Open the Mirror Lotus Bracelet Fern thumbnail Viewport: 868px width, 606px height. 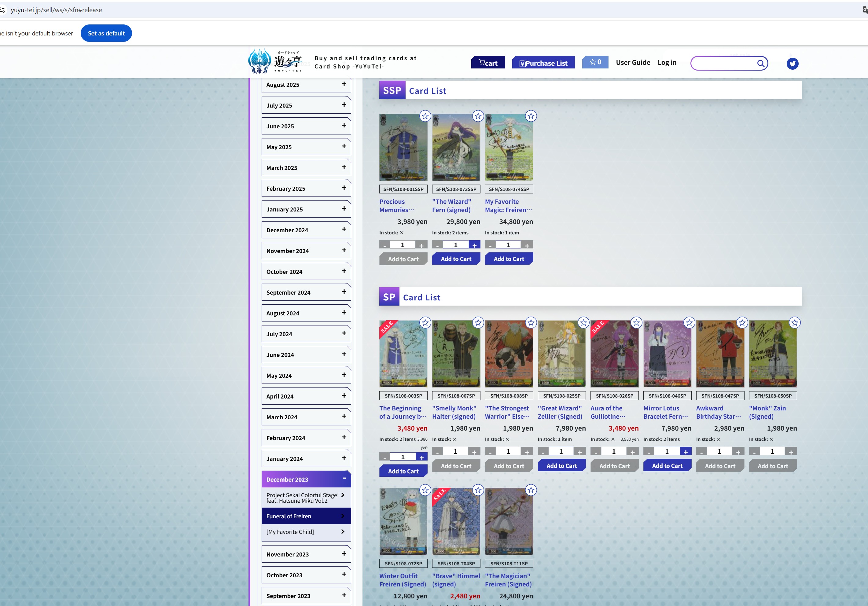tap(667, 354)
